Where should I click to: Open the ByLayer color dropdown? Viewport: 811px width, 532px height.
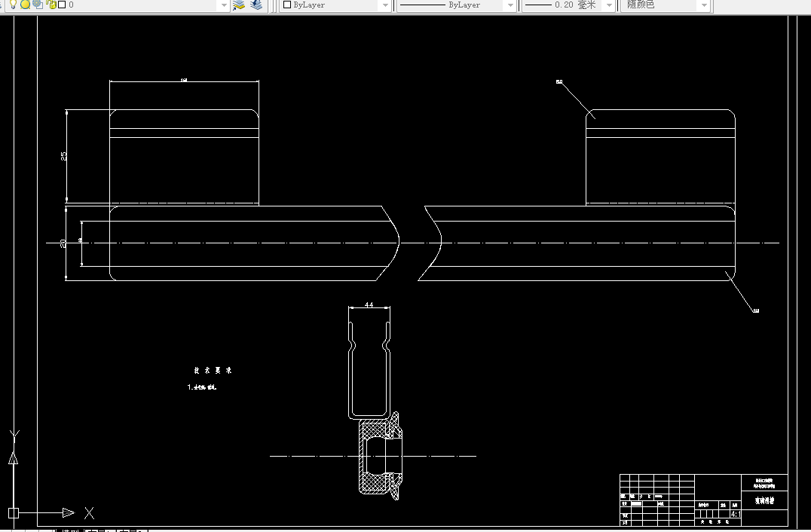click(385, 5)
